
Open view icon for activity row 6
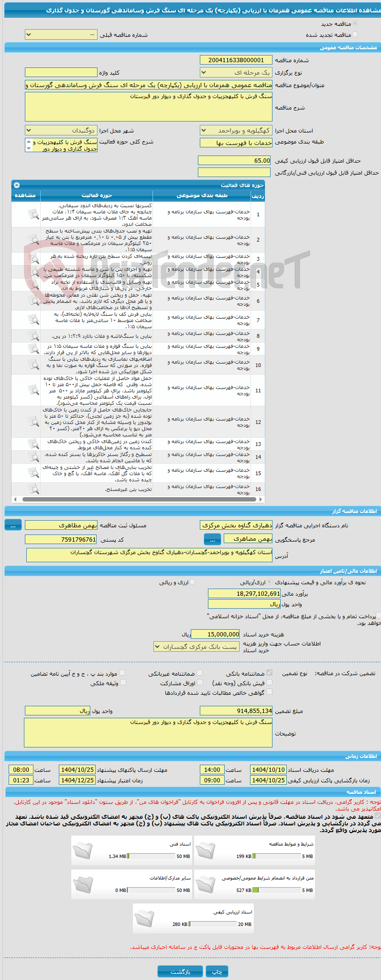coord(33,301)
